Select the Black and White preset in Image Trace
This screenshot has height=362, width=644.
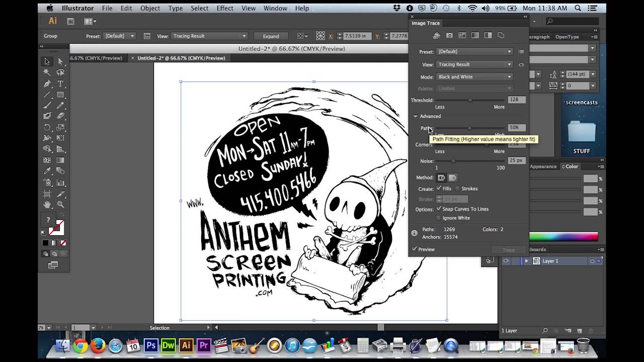pos(488,35)
